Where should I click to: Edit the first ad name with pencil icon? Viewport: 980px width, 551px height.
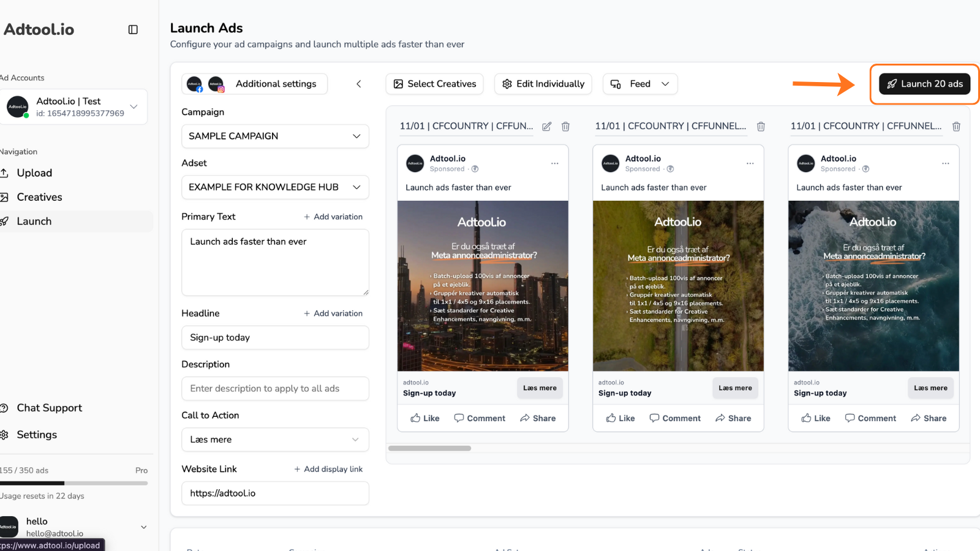click(x=547, y=126)
